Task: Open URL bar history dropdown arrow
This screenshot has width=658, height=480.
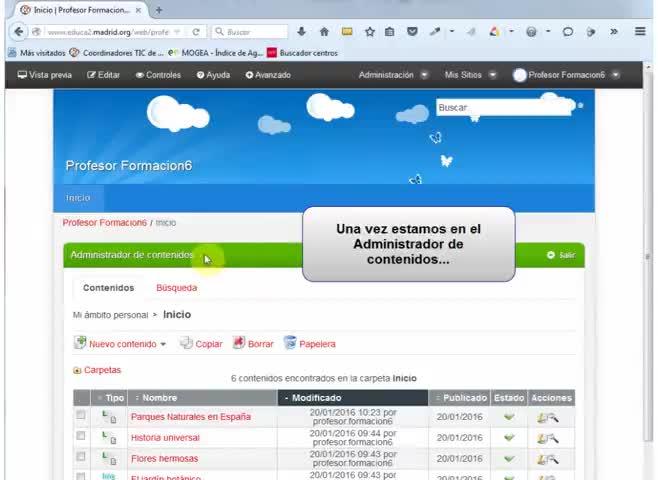Action: point(177,32)
